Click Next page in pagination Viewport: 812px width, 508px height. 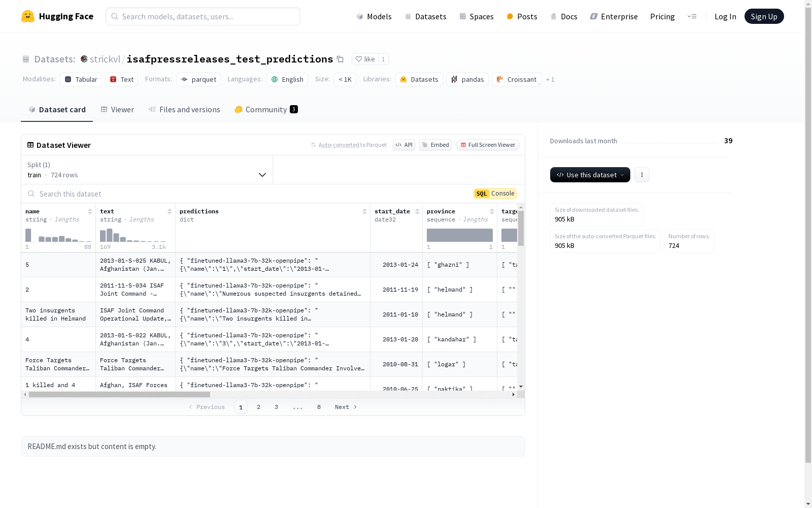pos(346,407)
